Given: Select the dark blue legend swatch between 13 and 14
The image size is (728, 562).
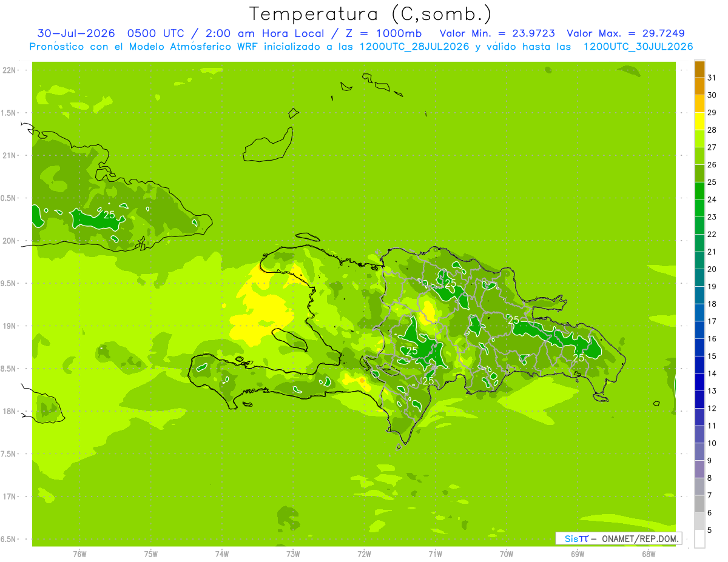Looking at the screenshot, I should 699,383.
